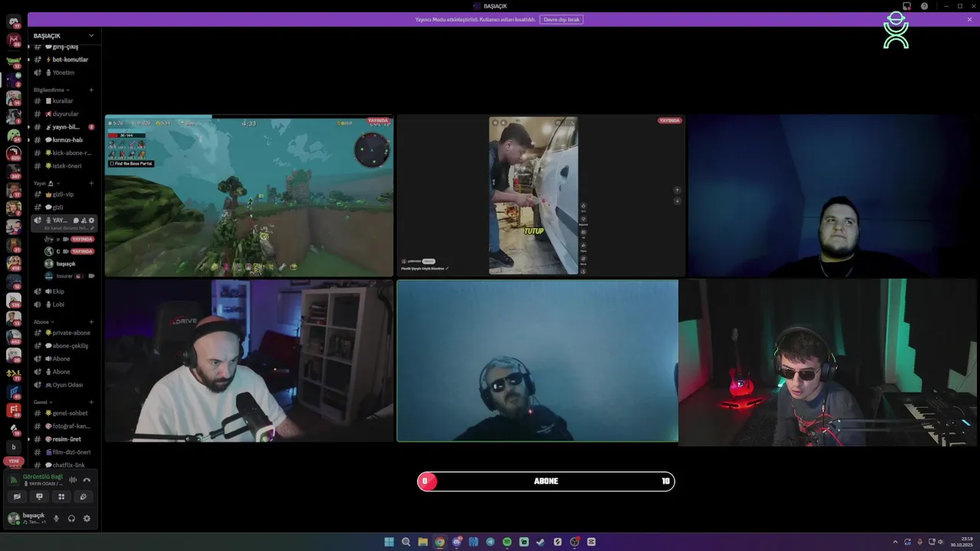Open bot-komutlar channel

[x=64, y=60]
